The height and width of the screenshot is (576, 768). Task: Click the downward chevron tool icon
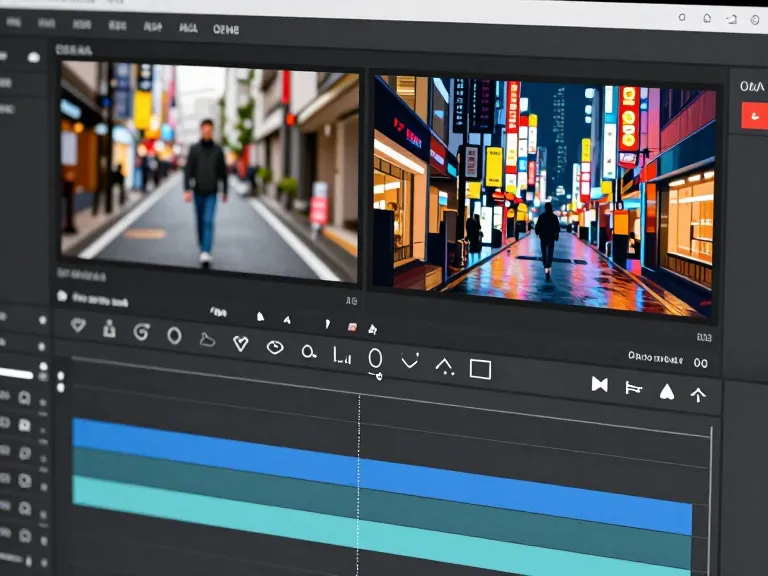409,360
